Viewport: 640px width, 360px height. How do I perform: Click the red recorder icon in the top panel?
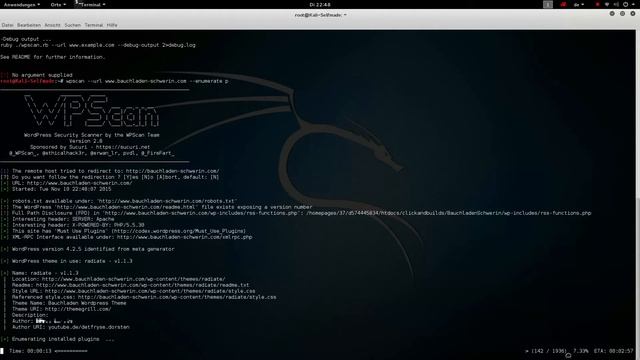563,4
